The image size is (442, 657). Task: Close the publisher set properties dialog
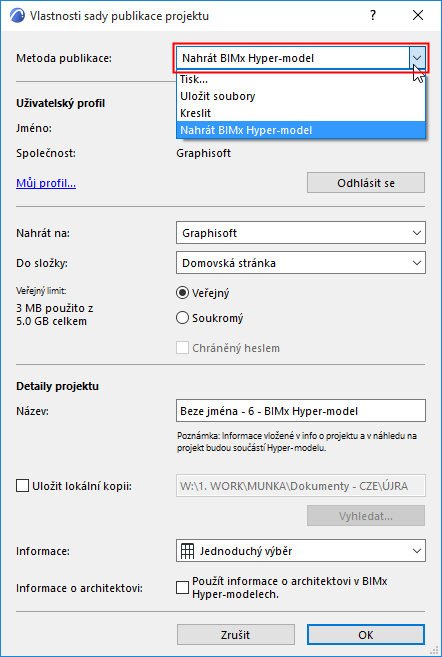(418, 16)
